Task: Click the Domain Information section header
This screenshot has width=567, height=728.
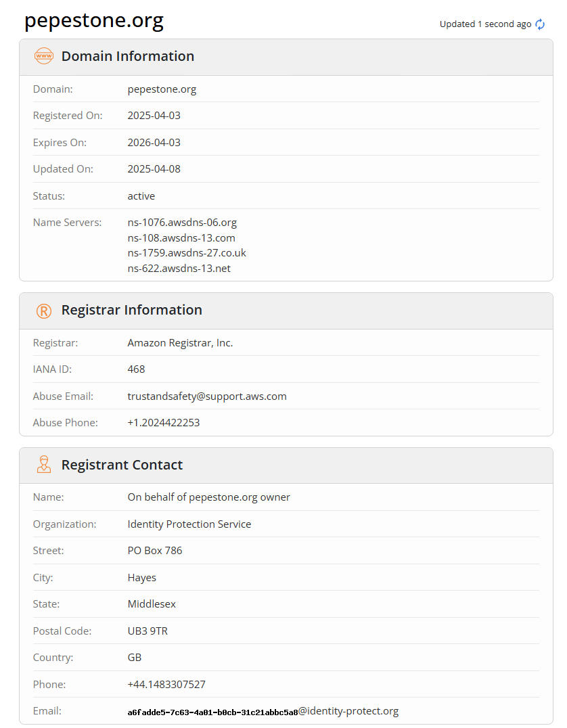Action: [128, 56]
